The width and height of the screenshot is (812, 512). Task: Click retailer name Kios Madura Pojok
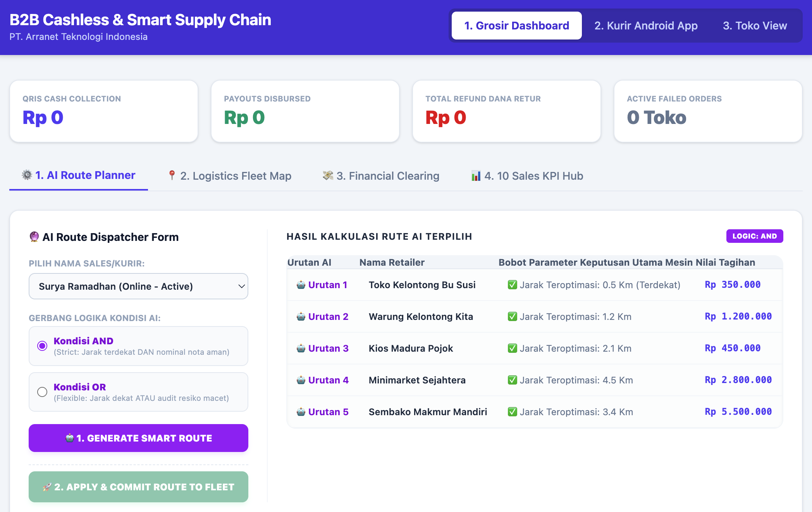tap(411, 349)
